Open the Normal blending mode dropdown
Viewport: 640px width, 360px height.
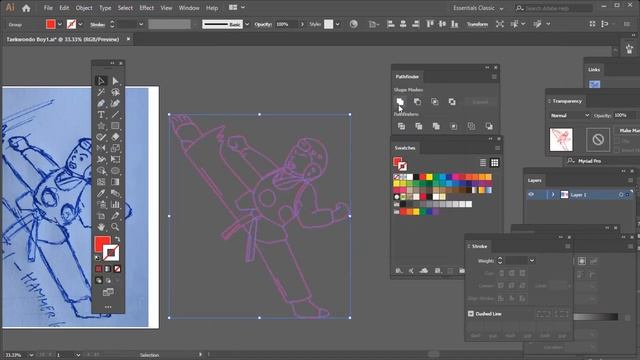point(569,116)
